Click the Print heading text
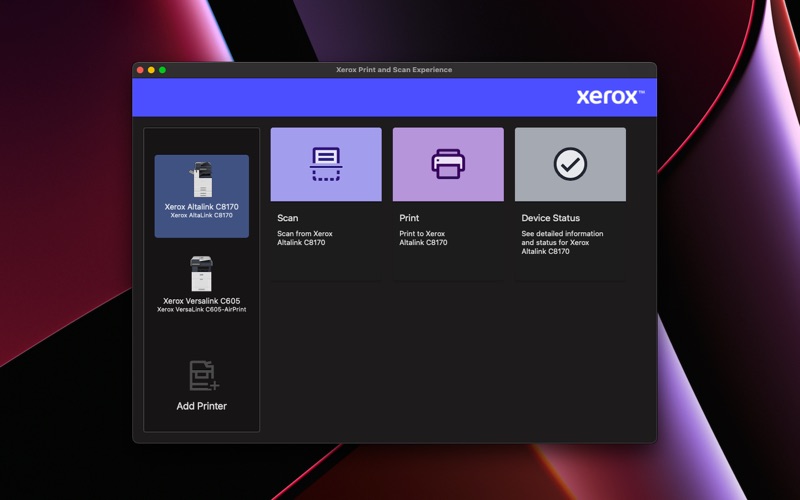The height and width of the screenshot is (500, 800). 409,218
